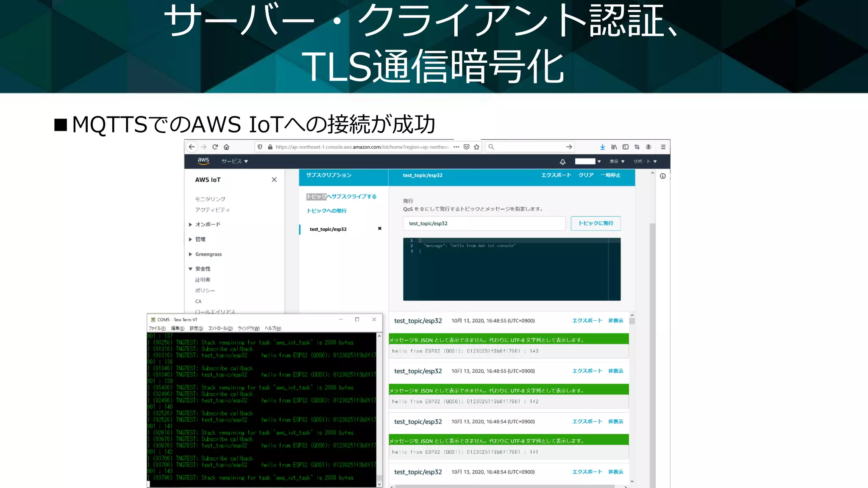Click トピックへサブスクライブする link

coord(342,197)
